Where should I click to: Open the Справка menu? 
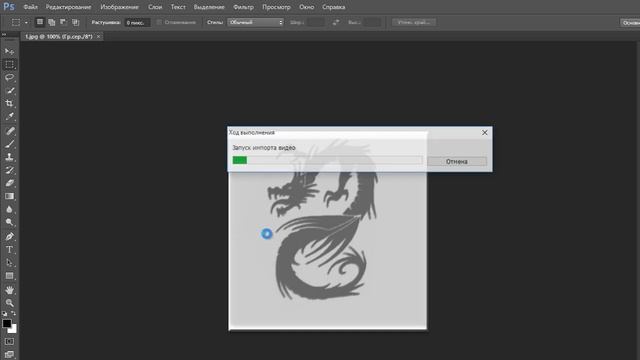(333, 7)
